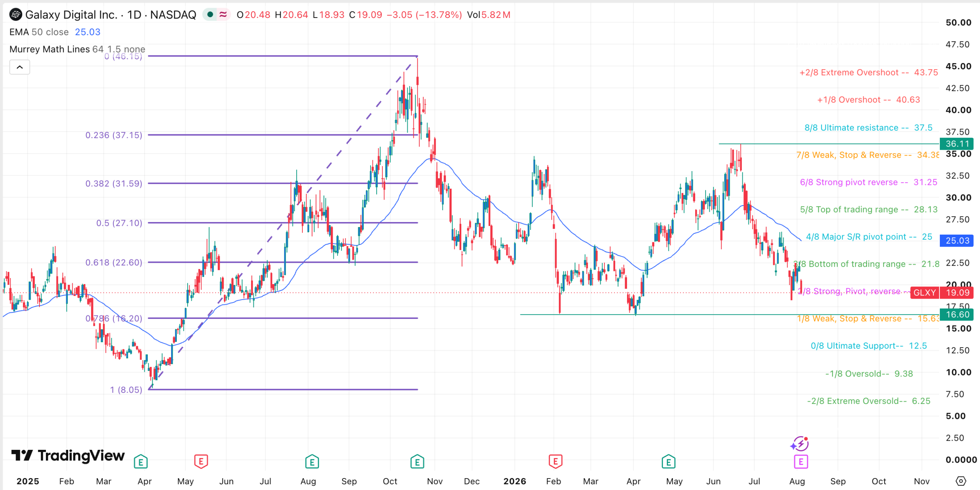Image resolution: width=980 pixels, height=490 pixels.
Task: Collapse the indicator legend with the chevron
Action: point(20,67)
